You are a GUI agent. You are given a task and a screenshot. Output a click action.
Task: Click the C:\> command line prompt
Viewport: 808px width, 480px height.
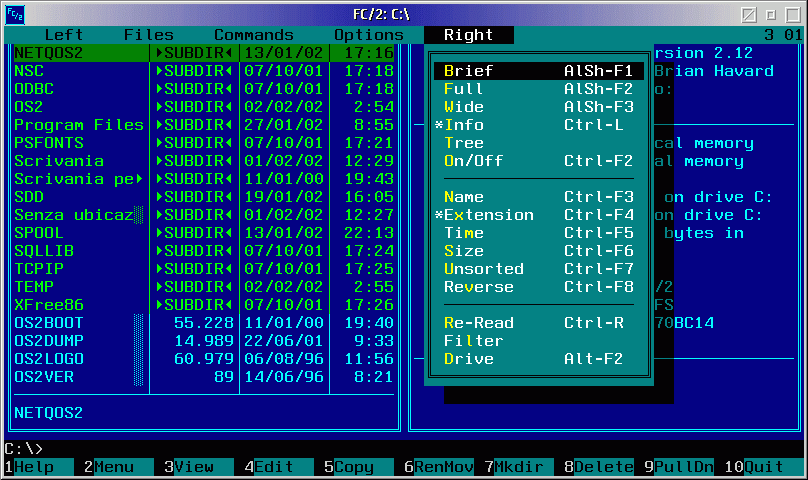click(24, 449)
